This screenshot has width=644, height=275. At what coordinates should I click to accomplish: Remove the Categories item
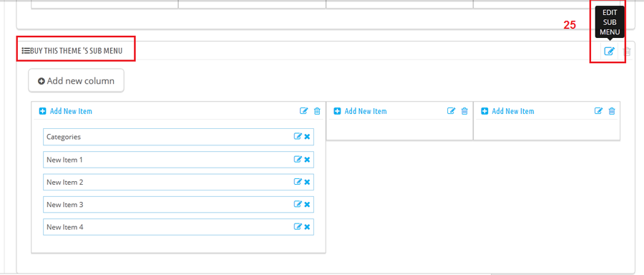click(307, 137)
